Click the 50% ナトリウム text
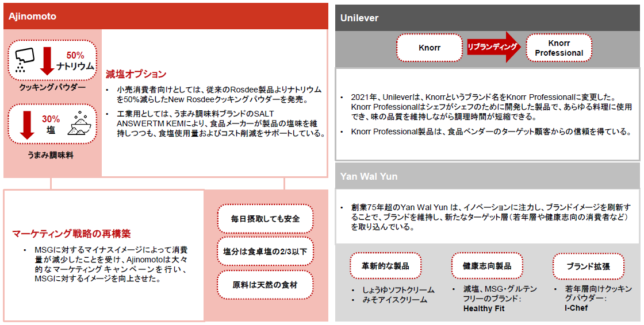 click(x=75, y=61)
